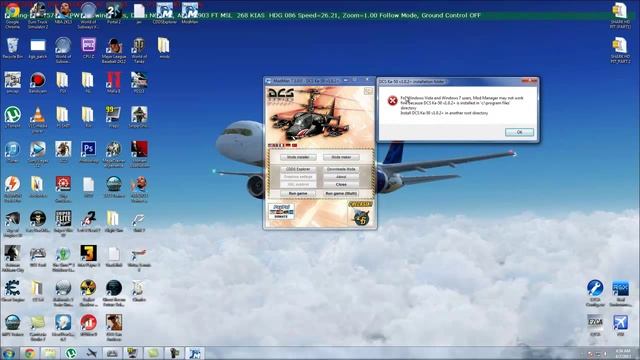Select the Recycle Bin icon
This screenshot has width=640, height=360.
tap(12, 48)
